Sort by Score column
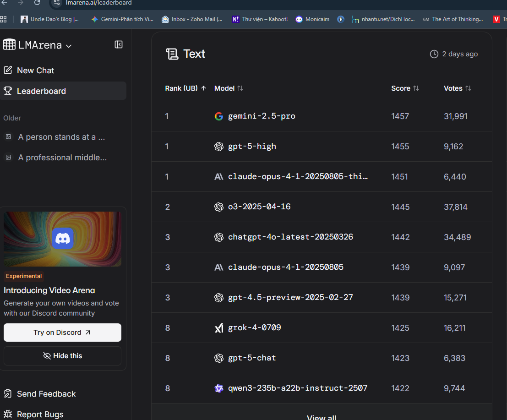This screenshot has width=507, height=420. pos(405,88)
